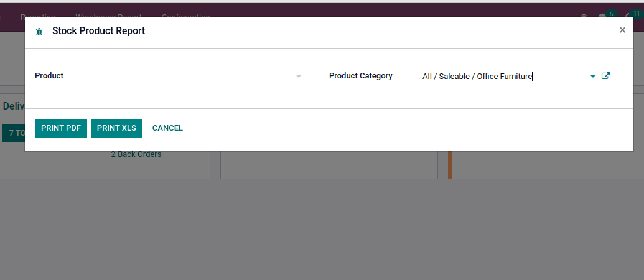Click the 'Product Category' label text
The width and height of the screenshot is (644, 280).
pos(361,75)
